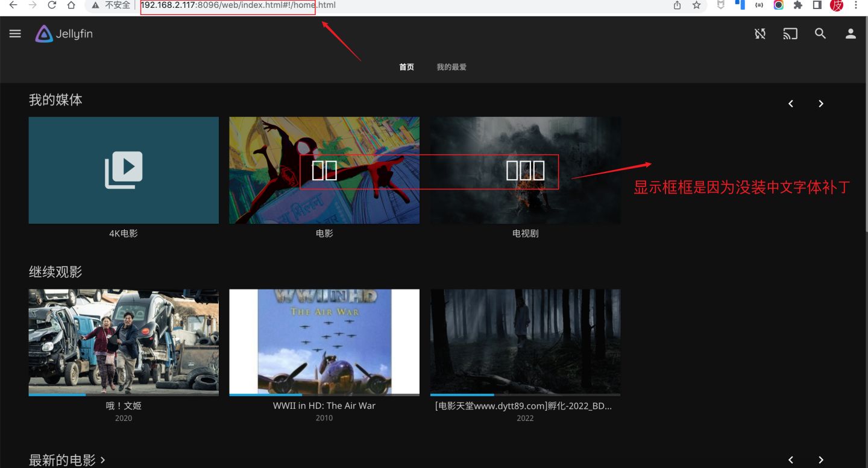Click the 我的媒体 section heading
This screenshot has width=868, height=468.
55,100
